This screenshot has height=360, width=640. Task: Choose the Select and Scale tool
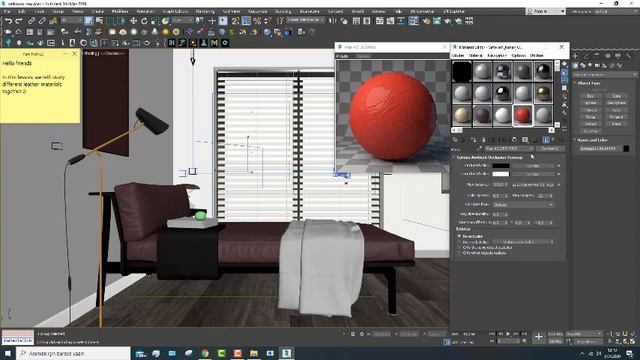click(x=155, y=20)
